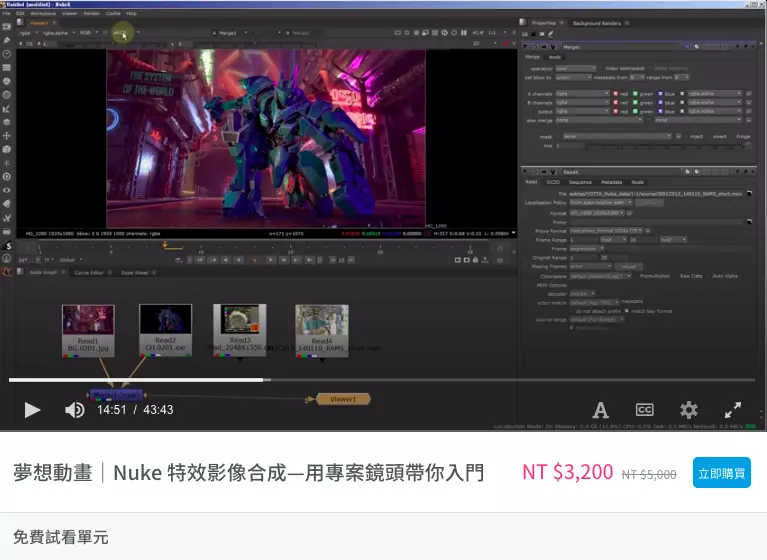Open video text size A icon
Viewport: 767px width, 560px height.
pos(600,410)
